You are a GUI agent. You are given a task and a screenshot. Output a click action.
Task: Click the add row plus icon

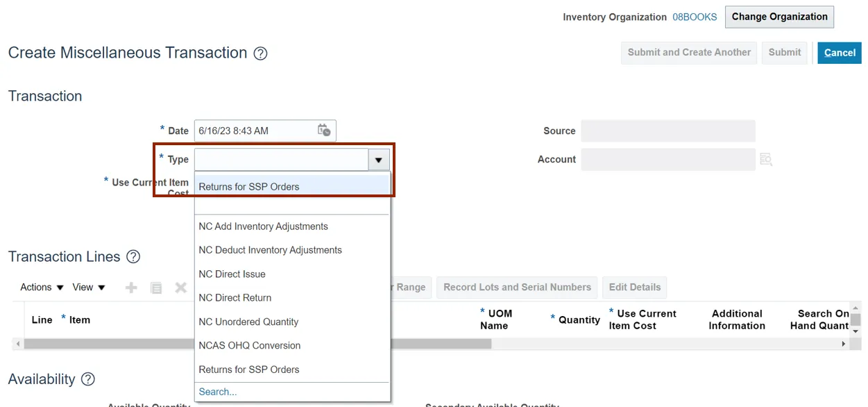[131, 288]
